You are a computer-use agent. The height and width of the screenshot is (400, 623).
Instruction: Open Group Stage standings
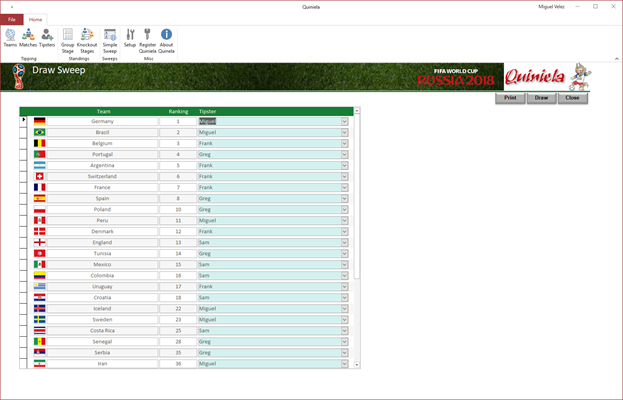pyautogui.click(x=68, y=41)
